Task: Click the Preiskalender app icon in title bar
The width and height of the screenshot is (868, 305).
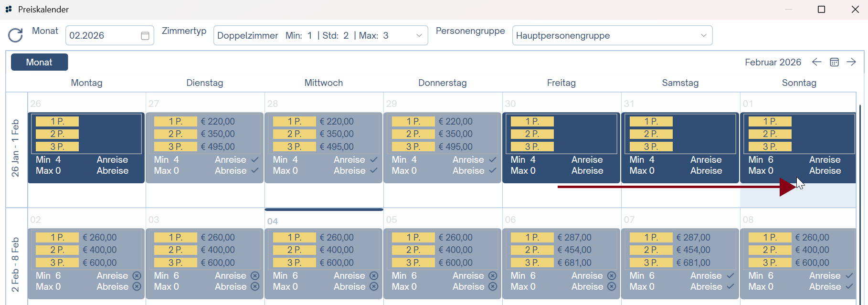Action: 9,9
